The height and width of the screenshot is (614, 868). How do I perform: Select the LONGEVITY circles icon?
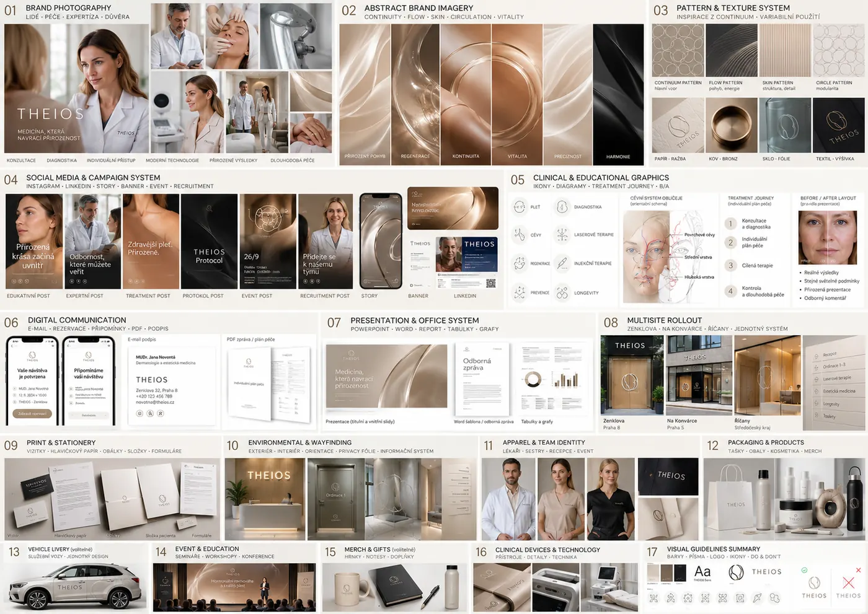[x=562, y=292]
